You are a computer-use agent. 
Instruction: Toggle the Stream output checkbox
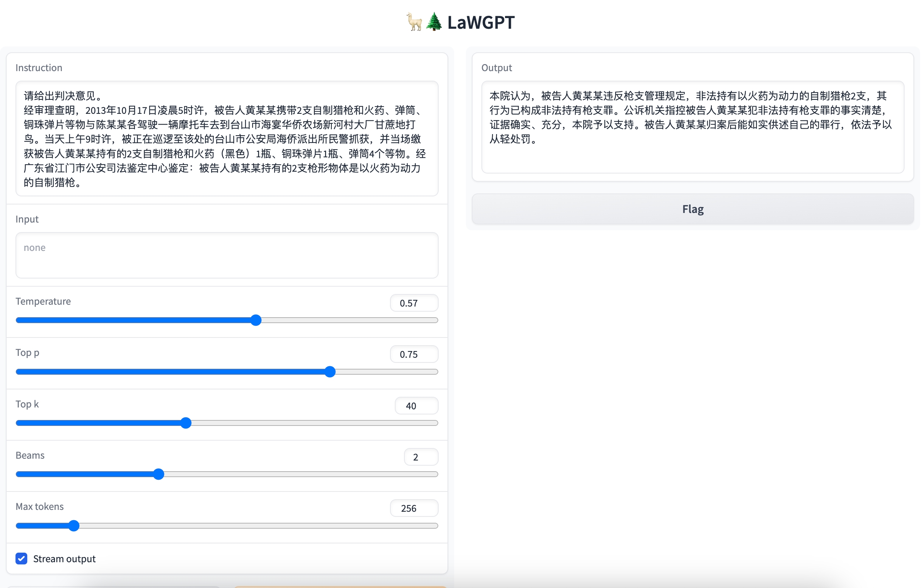coord(21,559)
